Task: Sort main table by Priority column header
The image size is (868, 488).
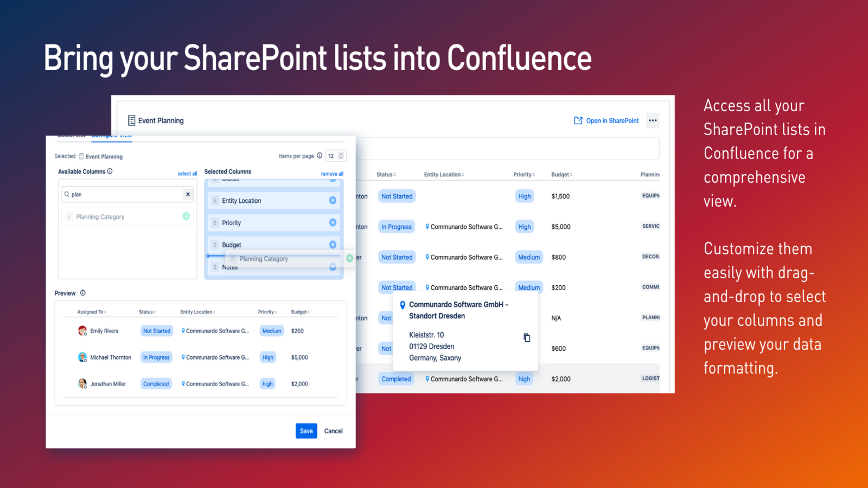Action: click(x=524, y=175)
